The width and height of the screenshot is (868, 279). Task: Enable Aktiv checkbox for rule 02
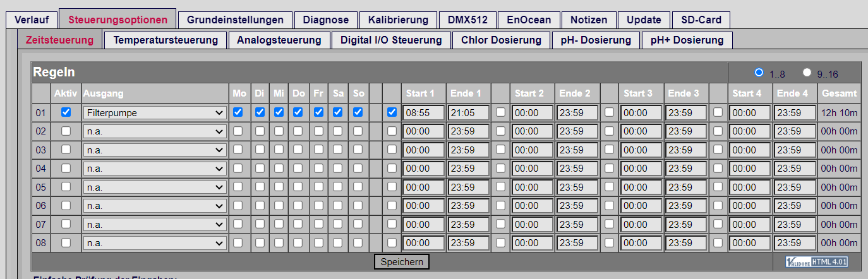pyautogui.click(x=66, y=131)
